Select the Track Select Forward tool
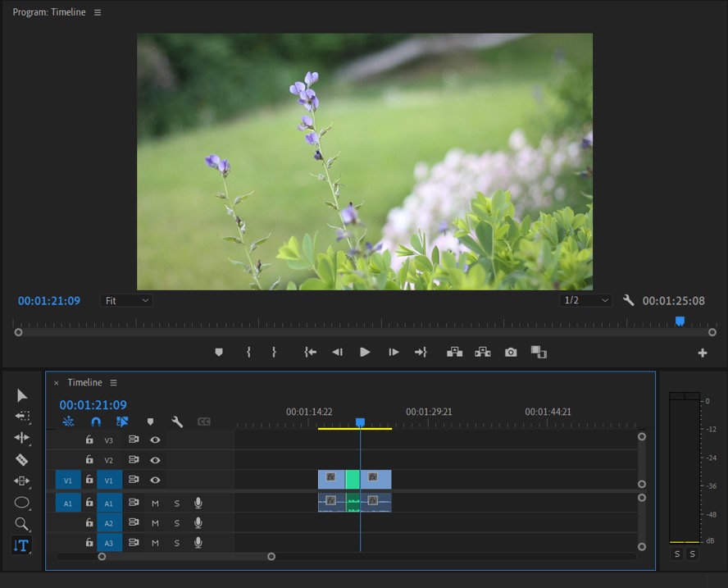 coord(22,417)
